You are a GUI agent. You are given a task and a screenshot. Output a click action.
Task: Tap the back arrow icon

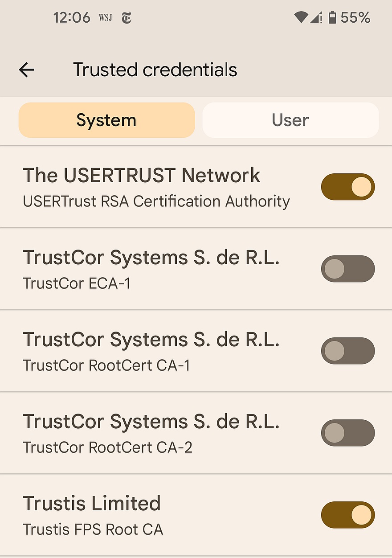click(x=27, y=70)
